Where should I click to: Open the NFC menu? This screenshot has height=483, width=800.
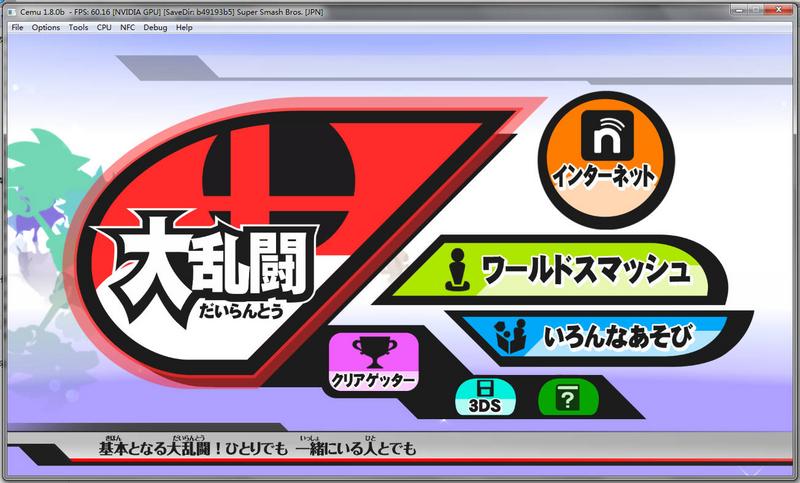point(128,27)
